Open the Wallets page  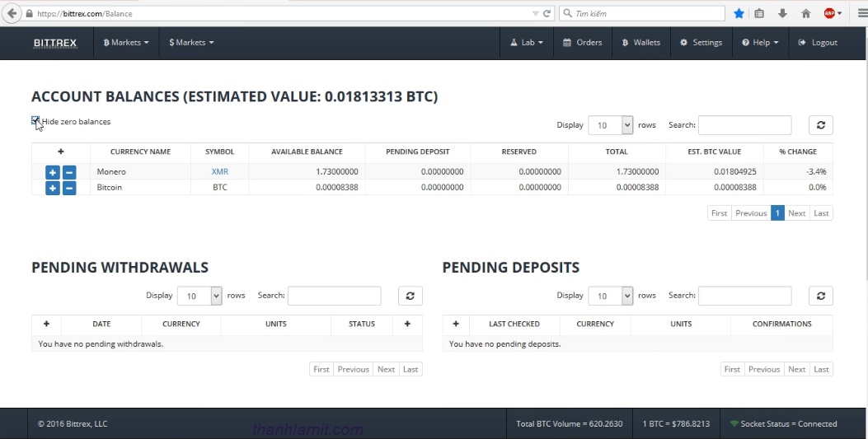point(641,43)
